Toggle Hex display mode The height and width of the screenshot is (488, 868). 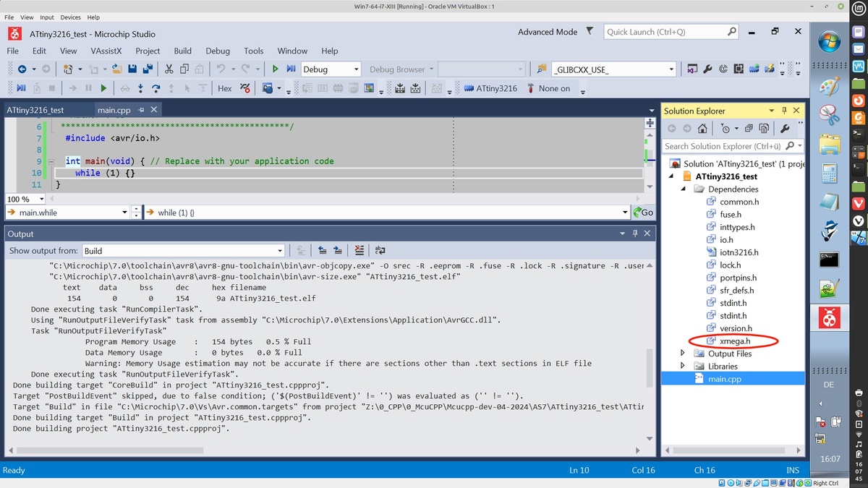point(225,88)
